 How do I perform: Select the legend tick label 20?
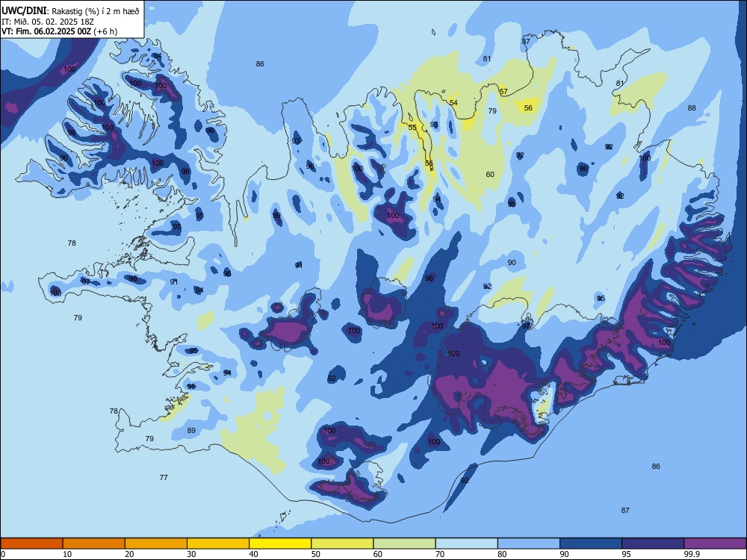[x=129, y=554]
